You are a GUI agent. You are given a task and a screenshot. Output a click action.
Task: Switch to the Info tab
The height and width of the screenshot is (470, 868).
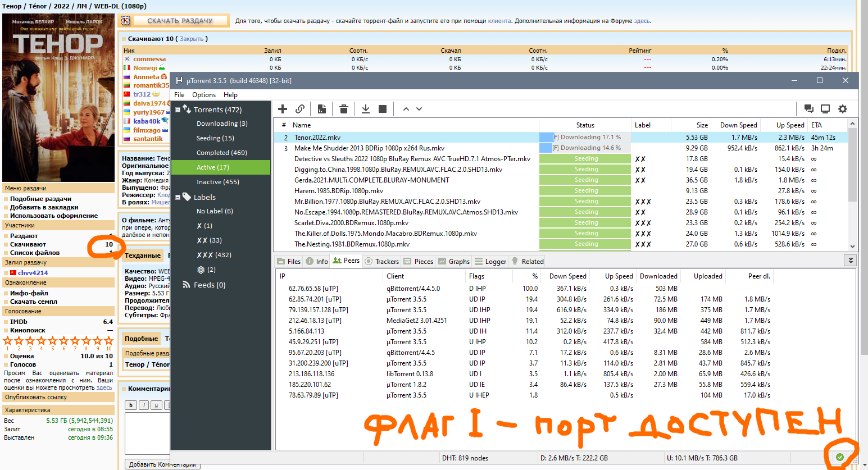click(317, 261)
